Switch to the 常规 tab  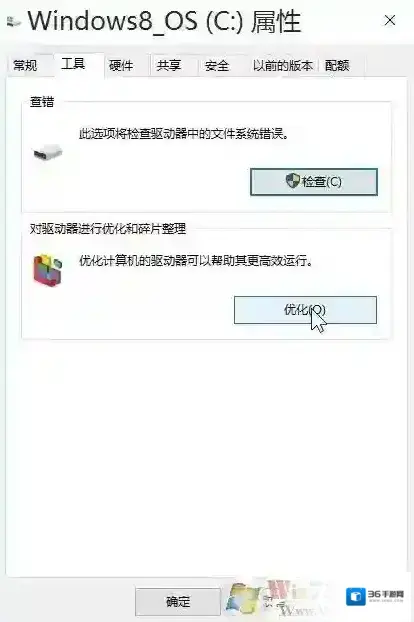click(25, 65)
